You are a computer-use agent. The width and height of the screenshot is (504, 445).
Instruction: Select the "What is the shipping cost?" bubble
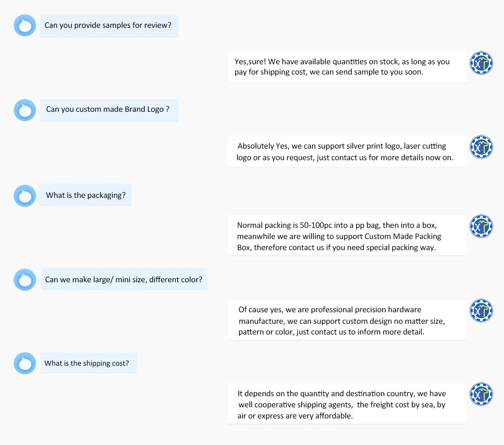coord(88,363)
